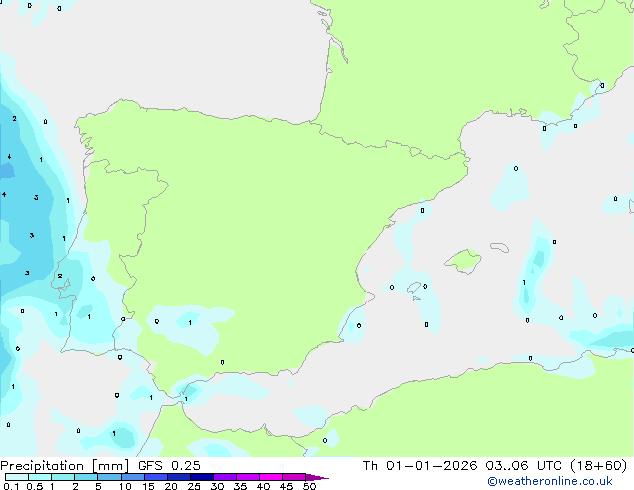Click the '0.1' legend scale label
634x490 pixels.
coord(11,486)
